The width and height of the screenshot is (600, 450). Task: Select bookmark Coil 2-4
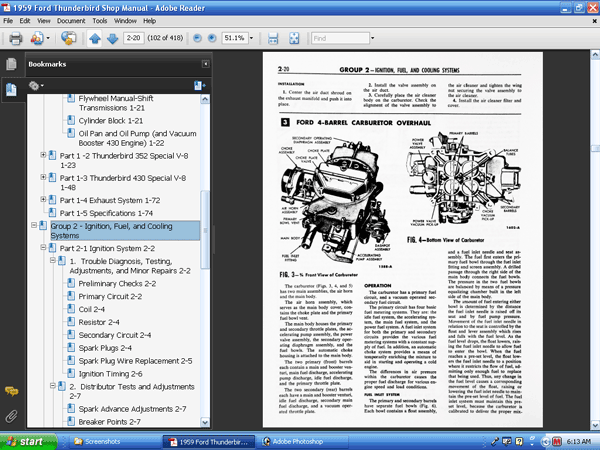coord(91,309)
